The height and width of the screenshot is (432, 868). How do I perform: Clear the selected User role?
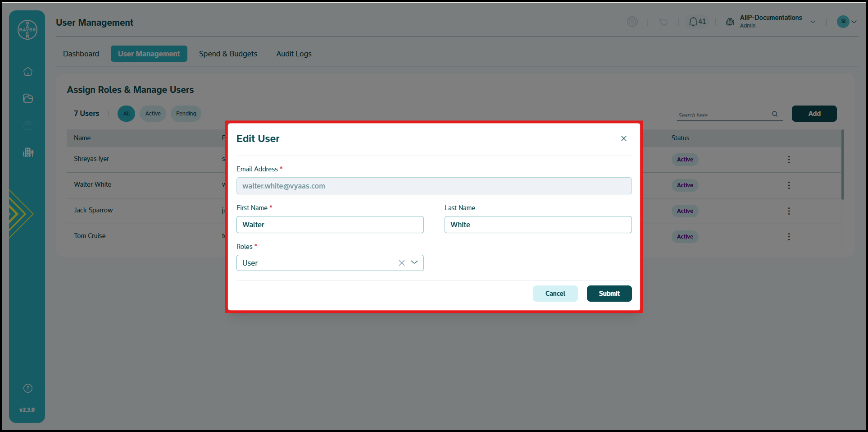[401, 263]
